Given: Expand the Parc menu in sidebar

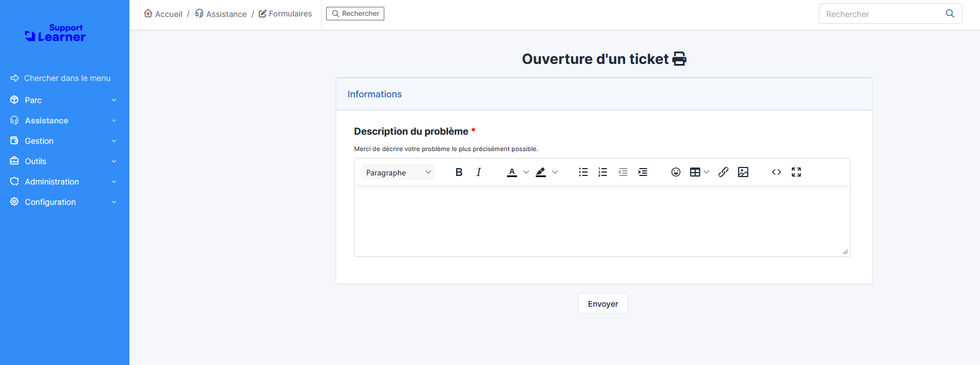Looking at the screenshot, I should [x=63, y=100].
